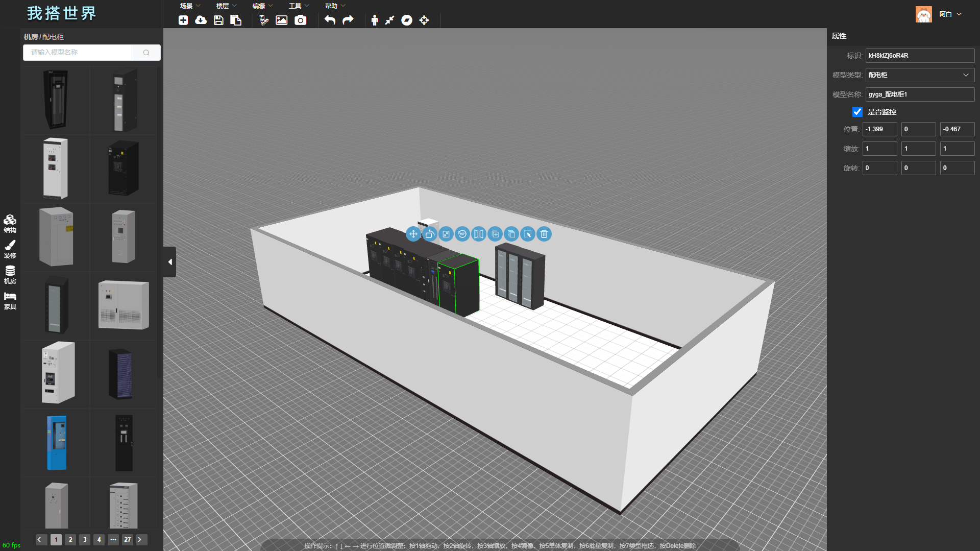Open the 家具 category in the sidebar

point(10,301)
